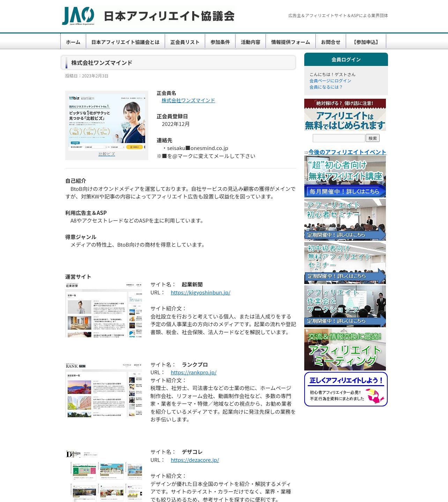Click the 会員ログイン panel header
The width and height of the screenshot is (448, 502).
click(346, 59)
